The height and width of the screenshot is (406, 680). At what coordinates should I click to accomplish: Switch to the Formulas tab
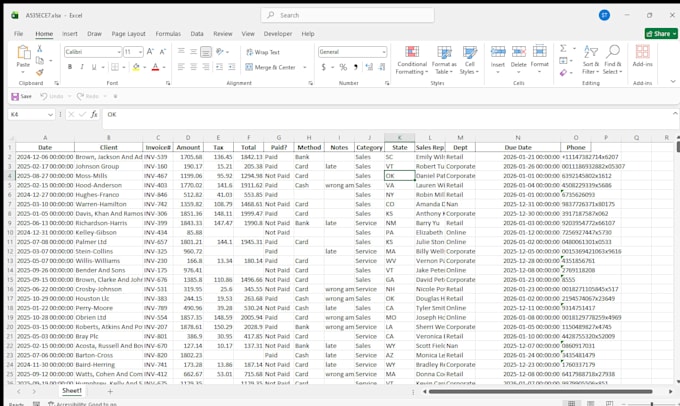coord(168,33)
